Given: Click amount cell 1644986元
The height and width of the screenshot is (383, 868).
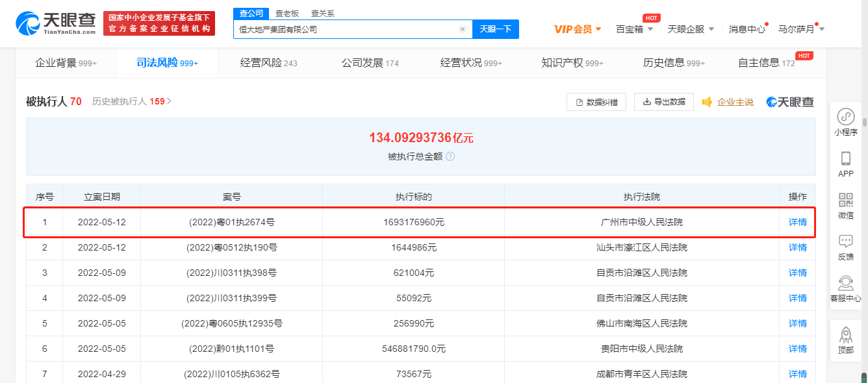Looking at the screenshot, I should click(x=414, y=247).
